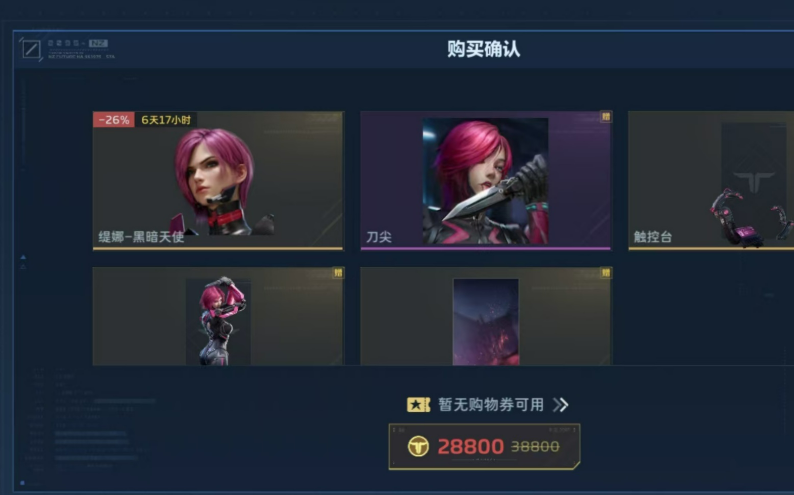Click the small up triangle on left edge

[23, 257]
